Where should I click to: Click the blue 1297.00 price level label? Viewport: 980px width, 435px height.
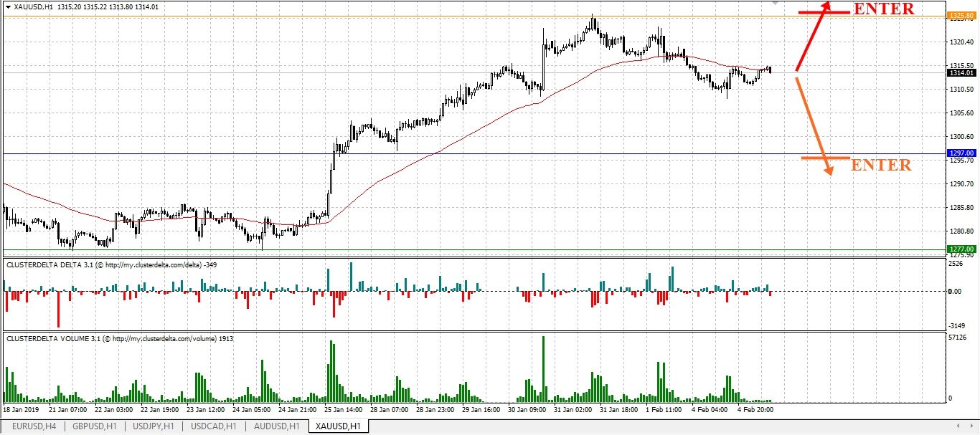click(x=961, y=153)
